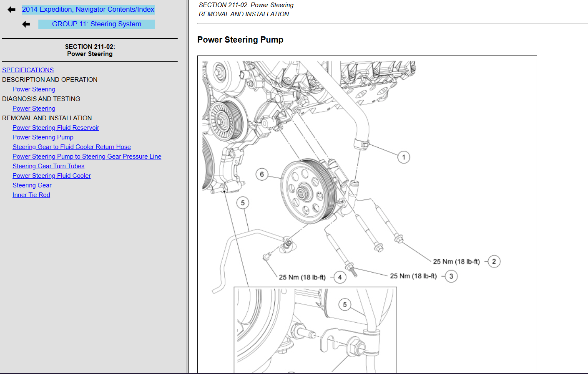Open GROUP 11: Steering System
Image resolution: width=588 pixels, height=374 pixels.
pyautogui.click(x=96, y=24)
